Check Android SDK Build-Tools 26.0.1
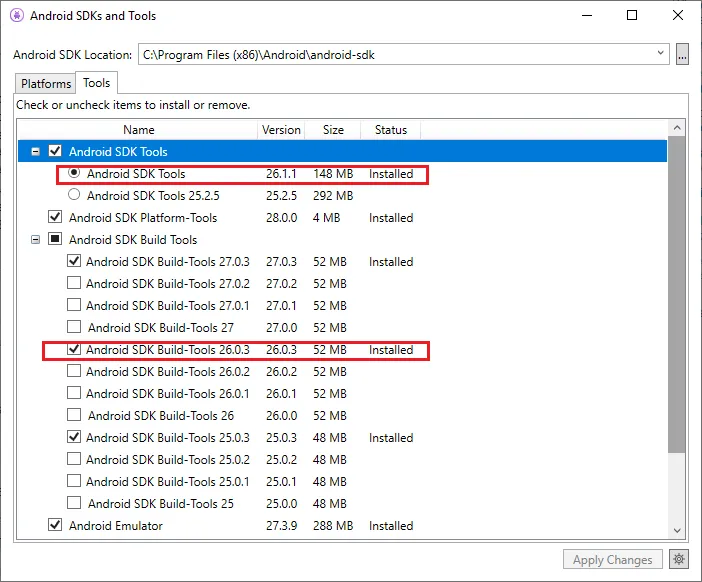This screenshot has height=582, width=702. tap(74, 393)
